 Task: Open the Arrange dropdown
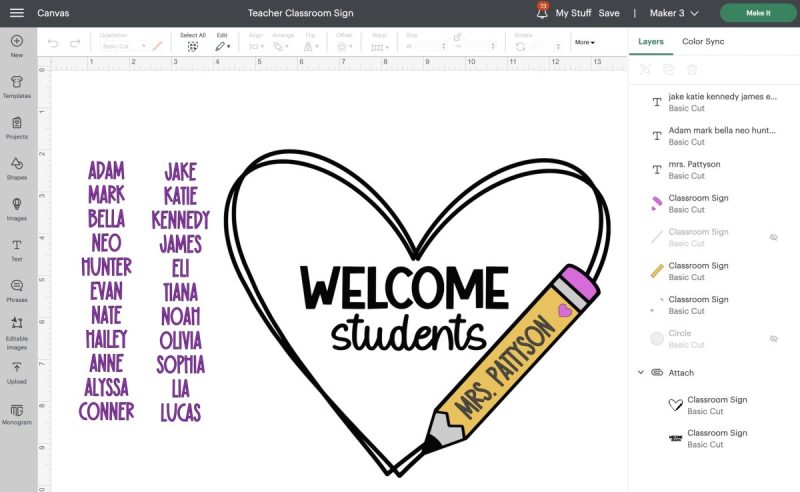(281, 46)
